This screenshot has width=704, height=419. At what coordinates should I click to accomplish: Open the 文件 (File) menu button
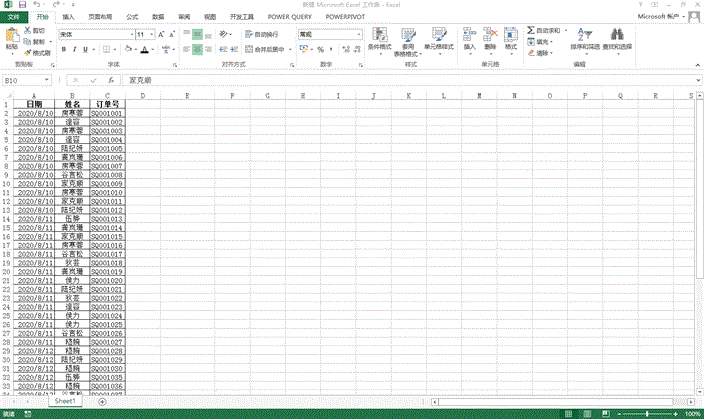(14, 17)
